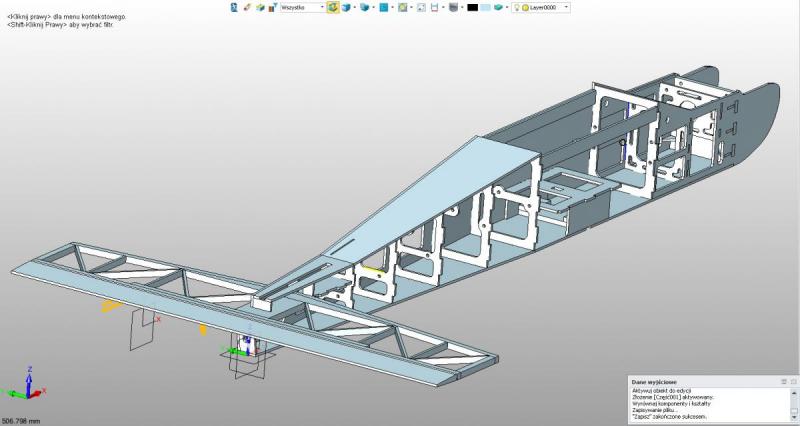Viewport: 800px width, 426px height.
Task: Expand the arrow beside the shaded cube icon
Action: point(372,7)
